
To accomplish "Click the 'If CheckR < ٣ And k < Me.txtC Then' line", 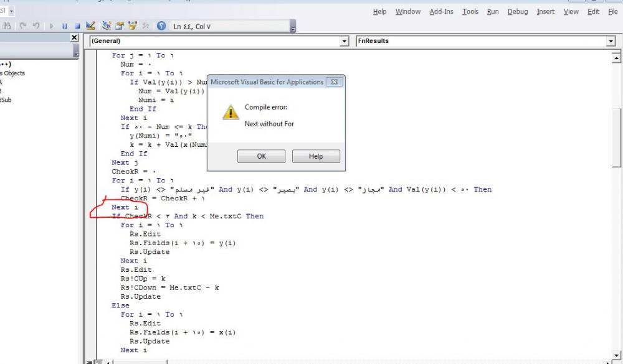I will (188, 216).
